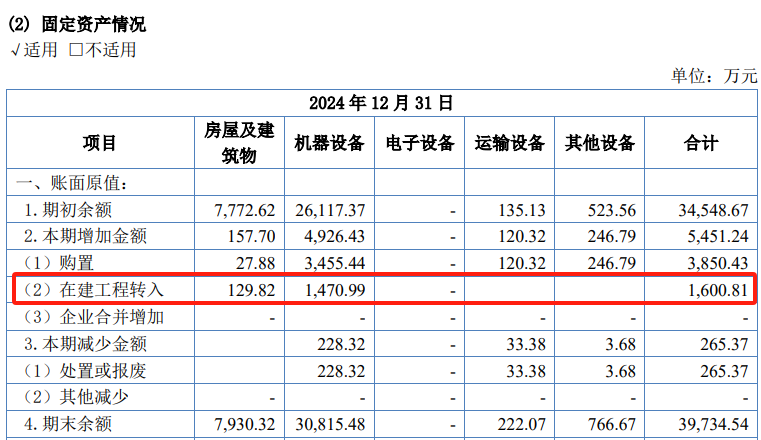761x440 pixels.
Task: Select the row label （3）企业合并增加
Action: coord(92,317)
